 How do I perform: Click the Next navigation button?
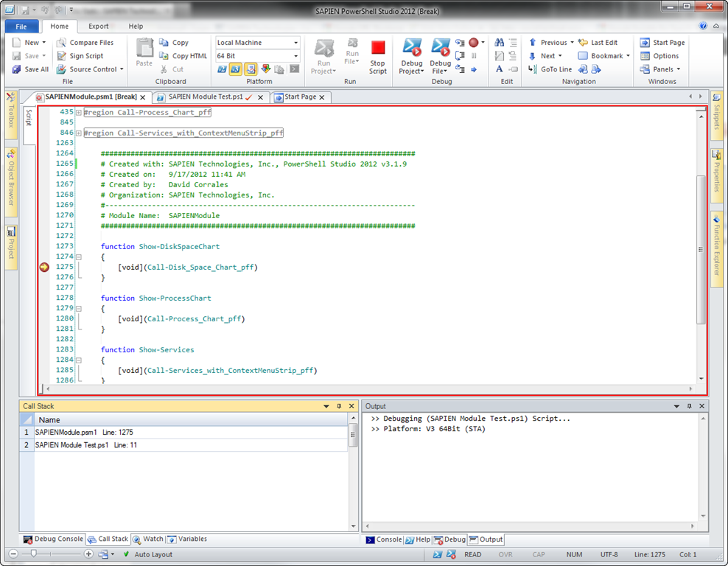545,56
